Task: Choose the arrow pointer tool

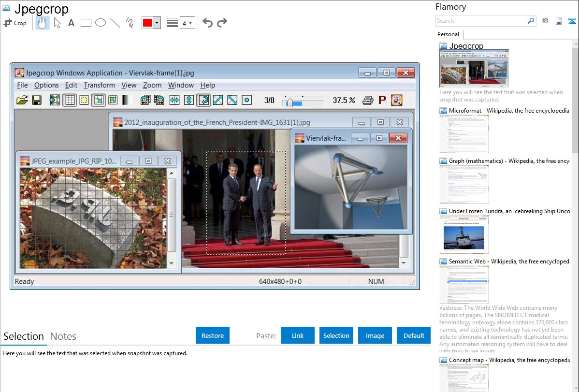Action: tap(57, 23)
